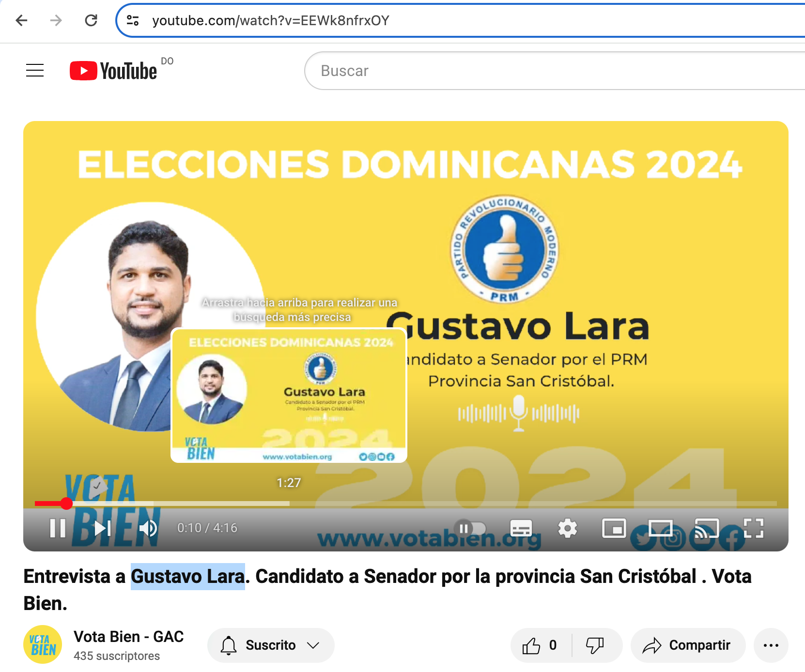
Task: Toggle the autoplay switch
Action: point(470,528)
